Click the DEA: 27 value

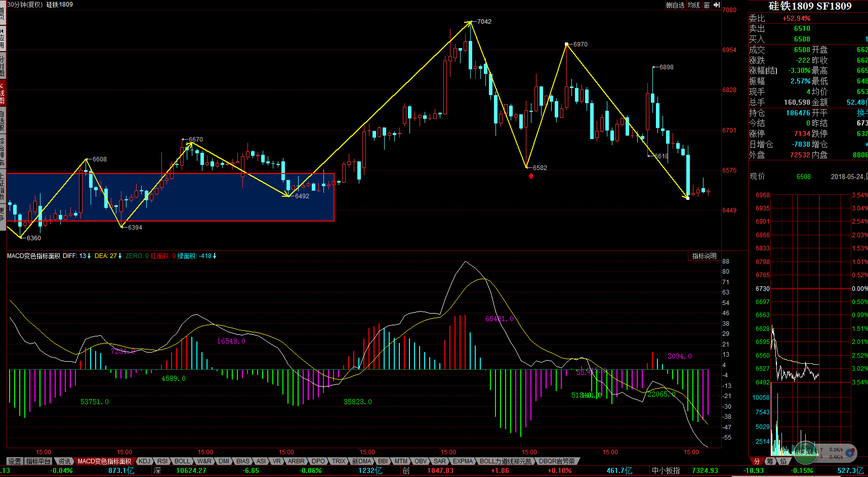pos(108,256)
